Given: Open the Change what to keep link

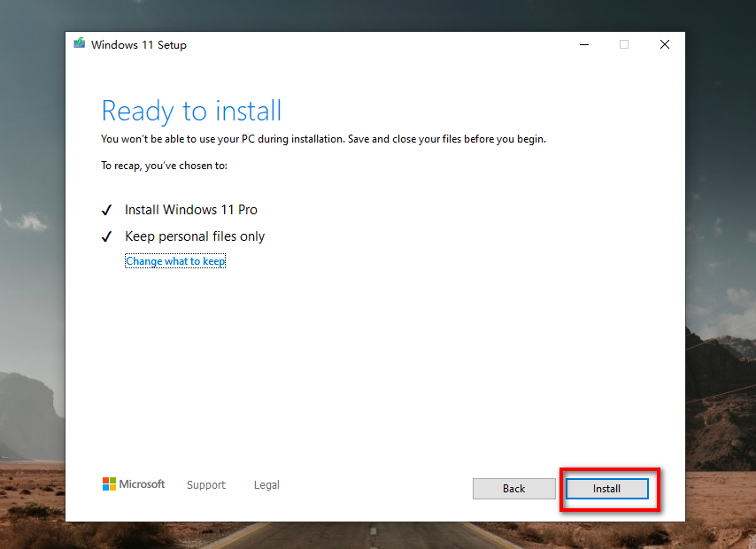Looking at the screenshot, I should pyautogui.click(x=175, y=261).
